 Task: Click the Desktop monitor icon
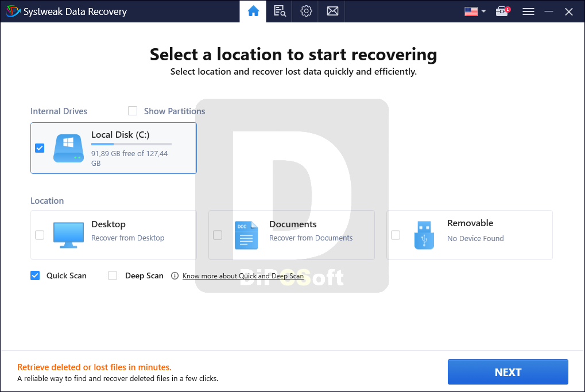tap(68, 235)
